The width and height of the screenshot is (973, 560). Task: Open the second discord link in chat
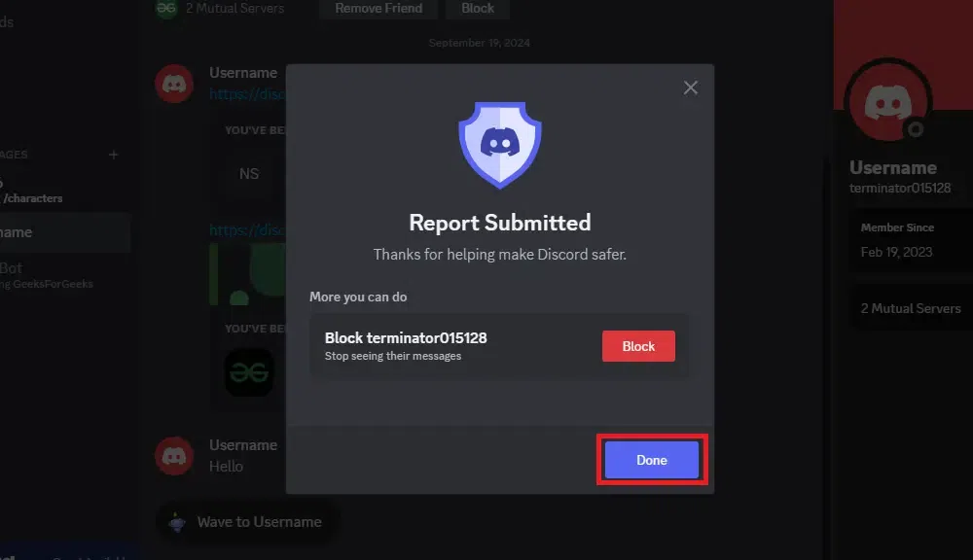click(x=247, y=230)
